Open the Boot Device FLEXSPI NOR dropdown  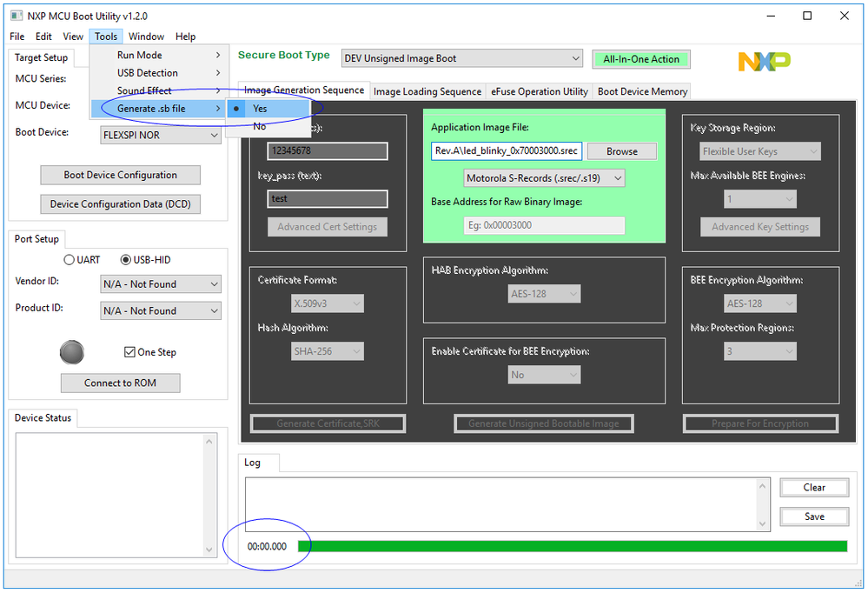(x=161, y=136)
